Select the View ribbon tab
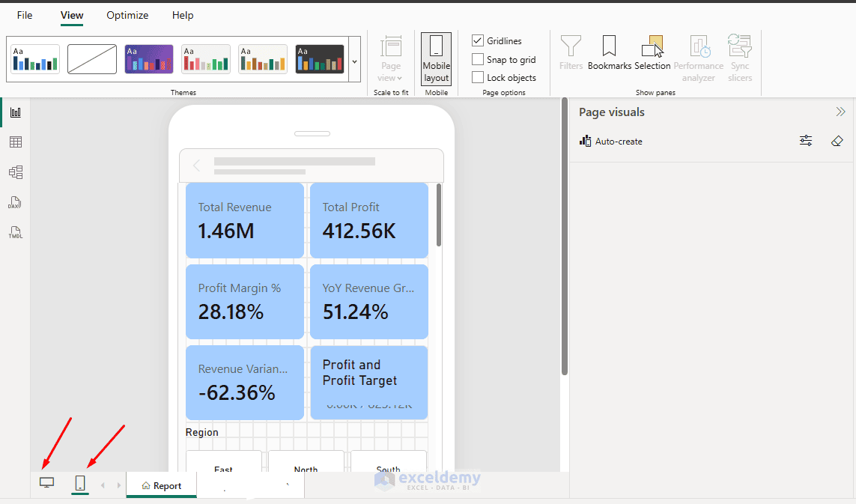856x504 pixels. pyautogui.click(x=71, y=15)
